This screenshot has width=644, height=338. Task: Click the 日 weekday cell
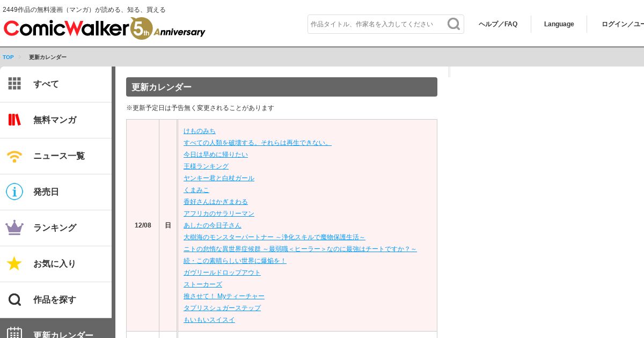click(x=168, y=225)
